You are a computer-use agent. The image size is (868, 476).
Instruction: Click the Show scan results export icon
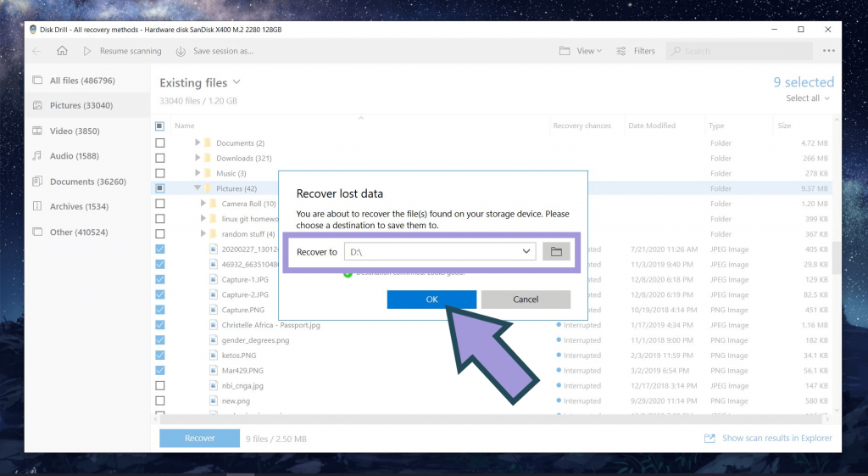coord(709,439)
